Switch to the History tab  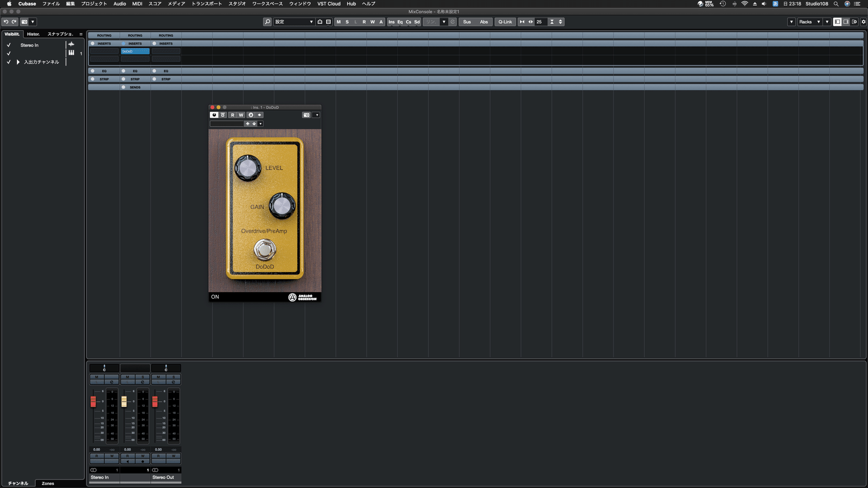click(x=34, y=34)
